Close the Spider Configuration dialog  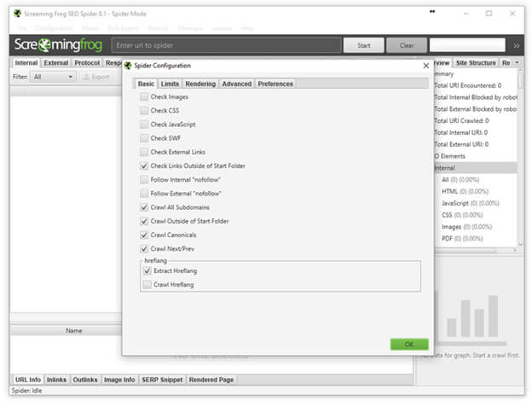pyautogui.click(x=426, y=66)
